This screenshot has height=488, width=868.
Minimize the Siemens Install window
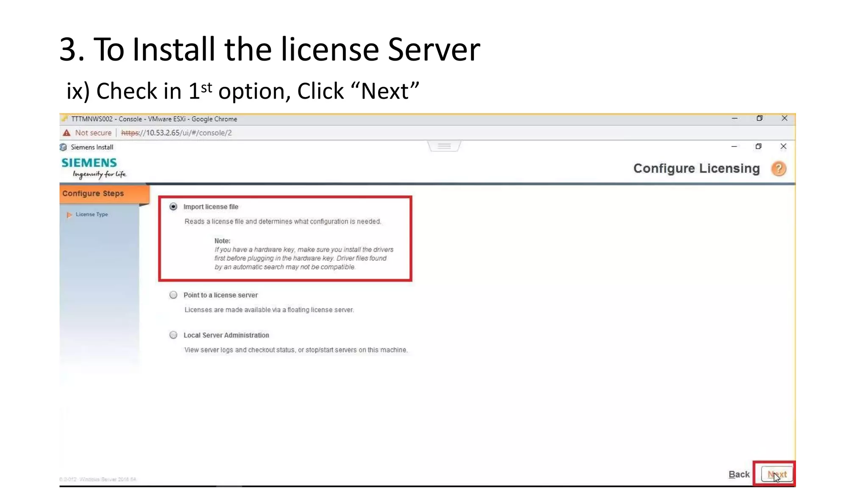(734, 147)
